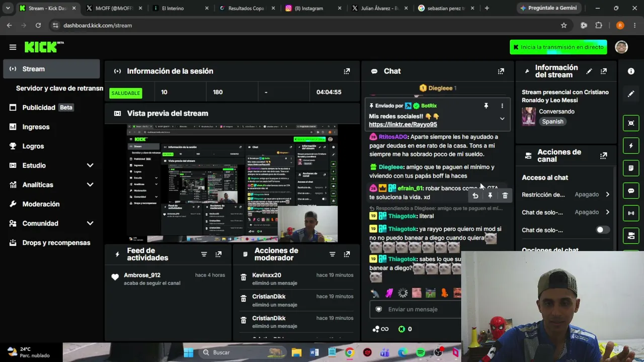Expand the Analíticas sidebar section
Viewport: 644px width, 362px height.
click(90, 185)
